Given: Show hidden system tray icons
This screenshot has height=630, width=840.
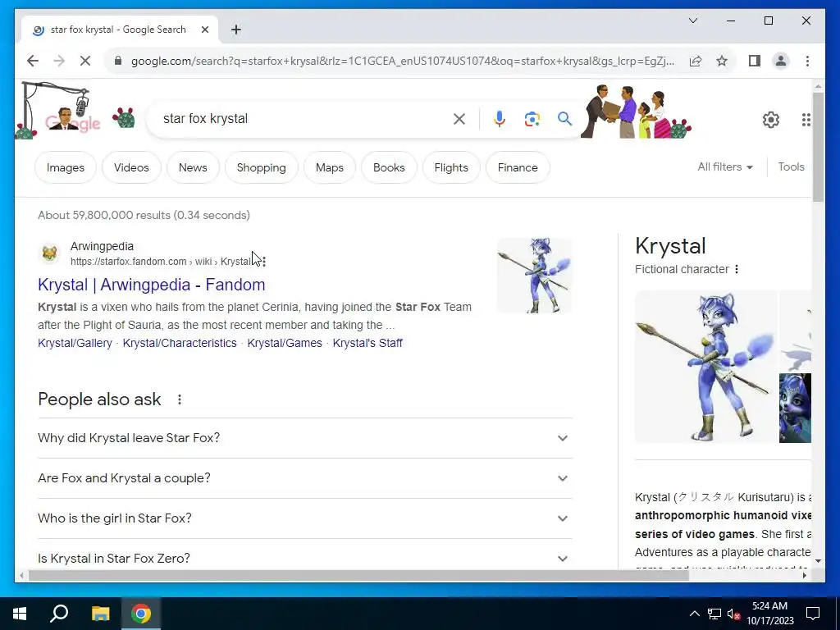Looking at the screenshot, I should pos(694,614).
